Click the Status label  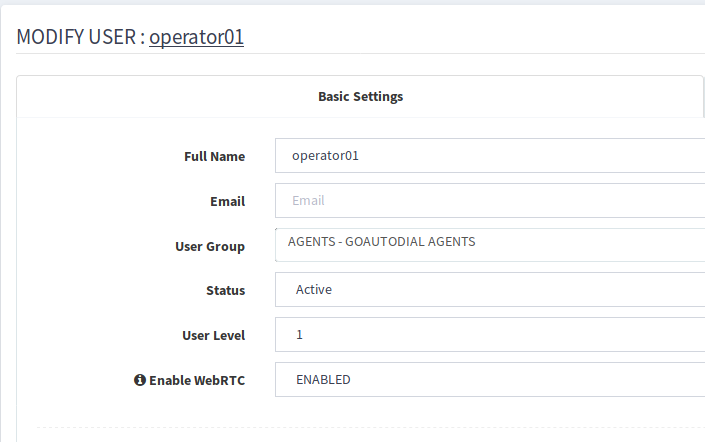[225, 290]
